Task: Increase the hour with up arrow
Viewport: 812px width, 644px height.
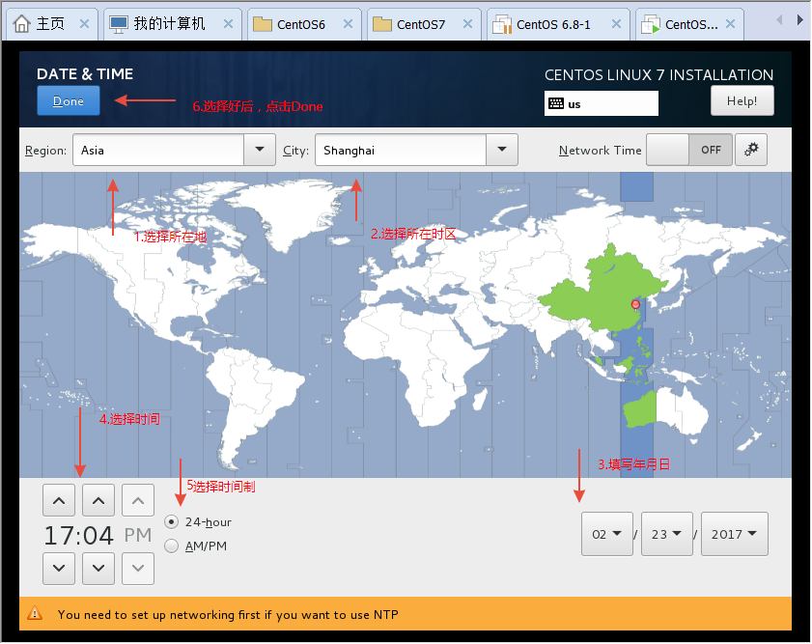Action: pos(59,500)
